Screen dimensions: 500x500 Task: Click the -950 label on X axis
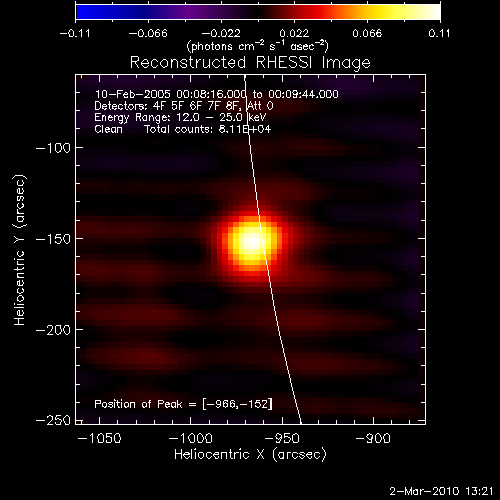[282, 438]
